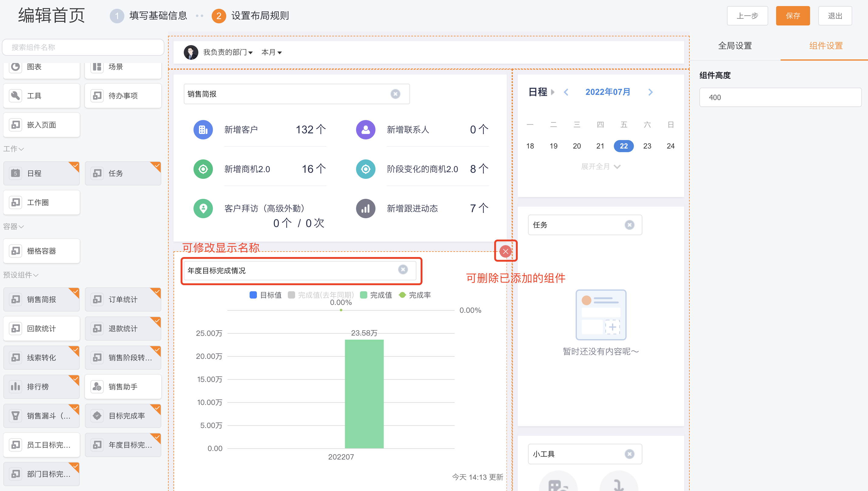Screen dimensions: 868x491
Task: Click the 日程 calendar component tile
Action: [42, 173]
